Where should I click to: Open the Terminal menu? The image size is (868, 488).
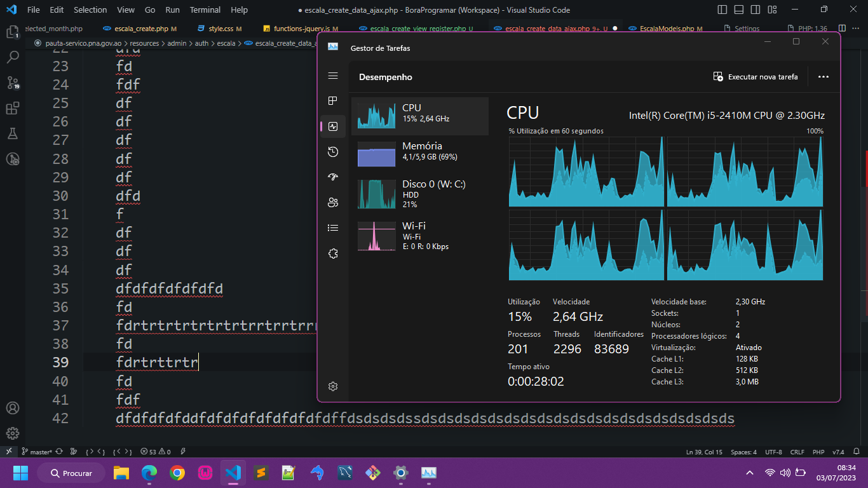(205, 10)
